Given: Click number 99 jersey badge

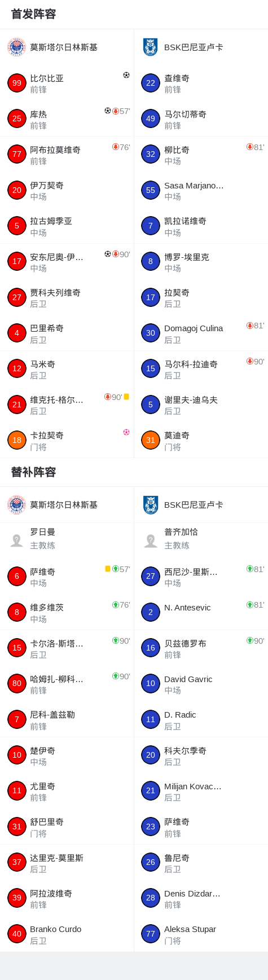Looking at the screenshot, I should pyautogui.click(x=17, y=83).
